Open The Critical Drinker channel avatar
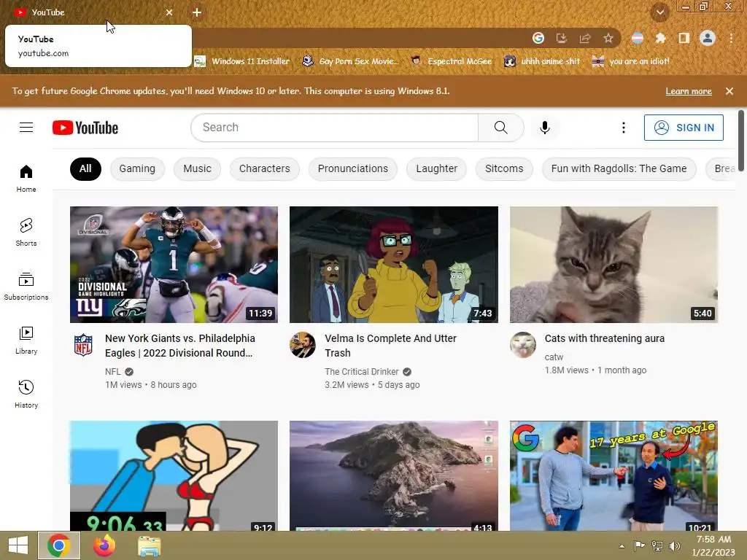The image size is (747, 560). [303, 345]
